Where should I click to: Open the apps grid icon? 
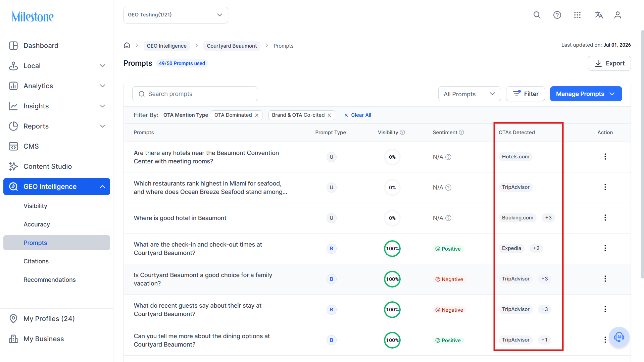tap(577, 15)
